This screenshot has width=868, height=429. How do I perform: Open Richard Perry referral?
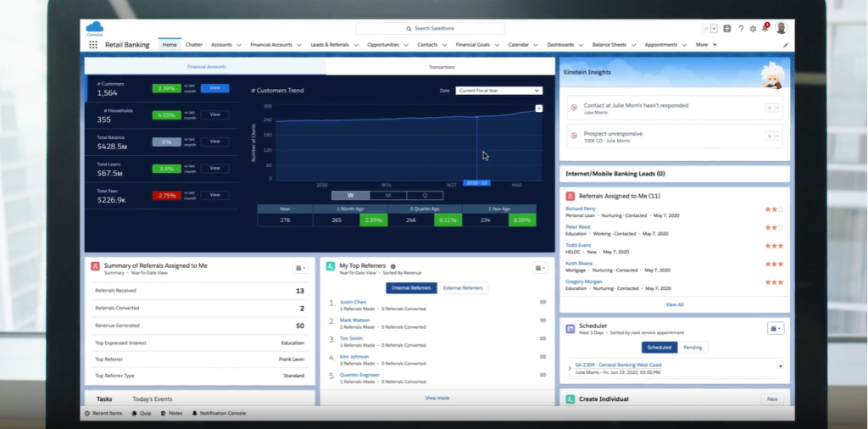point(580,209)
